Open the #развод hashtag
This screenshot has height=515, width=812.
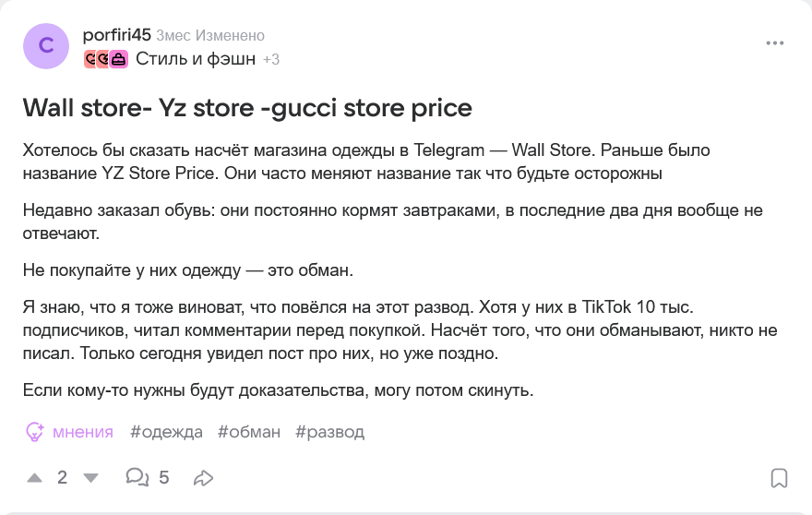(329, 431)
